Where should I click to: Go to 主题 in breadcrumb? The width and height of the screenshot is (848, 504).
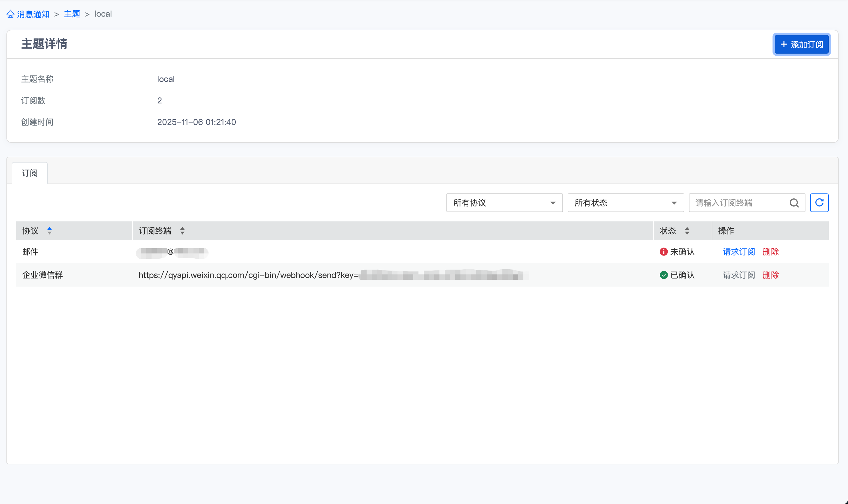coord(72,14)
